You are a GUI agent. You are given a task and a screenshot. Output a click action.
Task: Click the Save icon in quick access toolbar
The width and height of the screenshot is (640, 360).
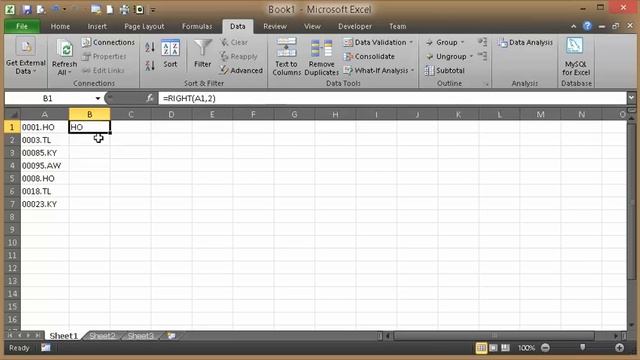pos(27,9)
